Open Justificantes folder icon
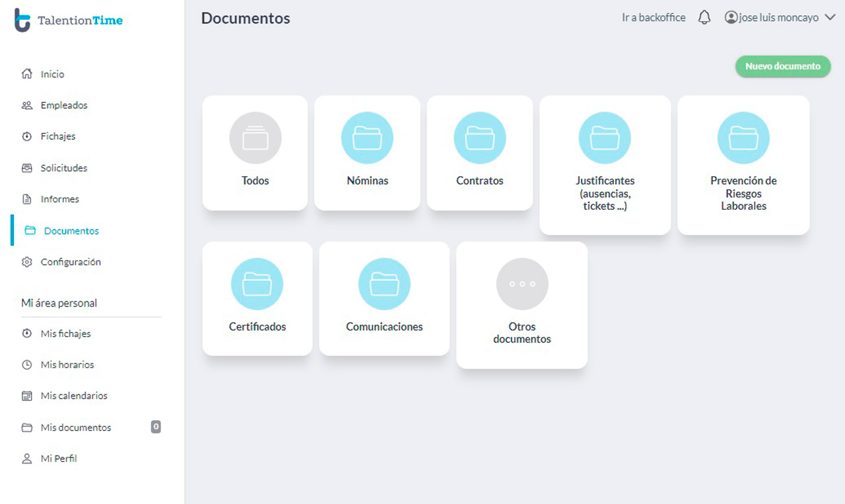Viewport: 845px width, 504px height. 605,138
